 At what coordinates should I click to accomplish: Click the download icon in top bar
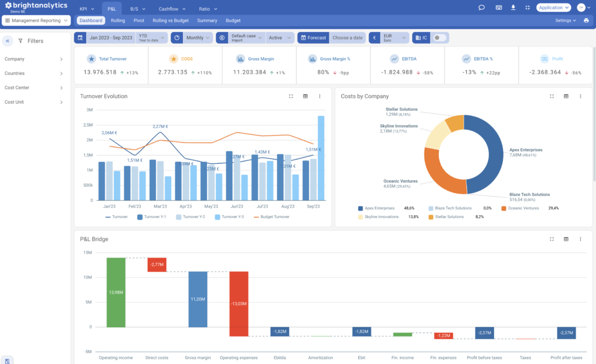[513, 8]
